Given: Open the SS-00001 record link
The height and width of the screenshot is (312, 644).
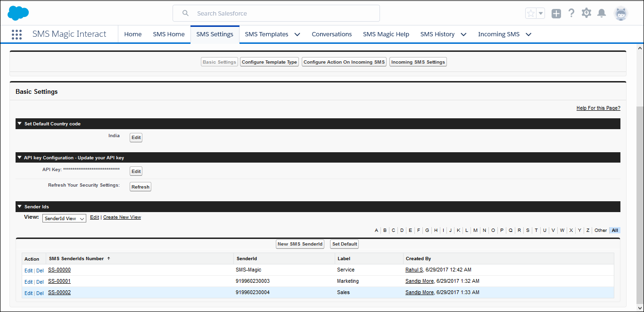Looking at the screenshot, I should [59, 281].
